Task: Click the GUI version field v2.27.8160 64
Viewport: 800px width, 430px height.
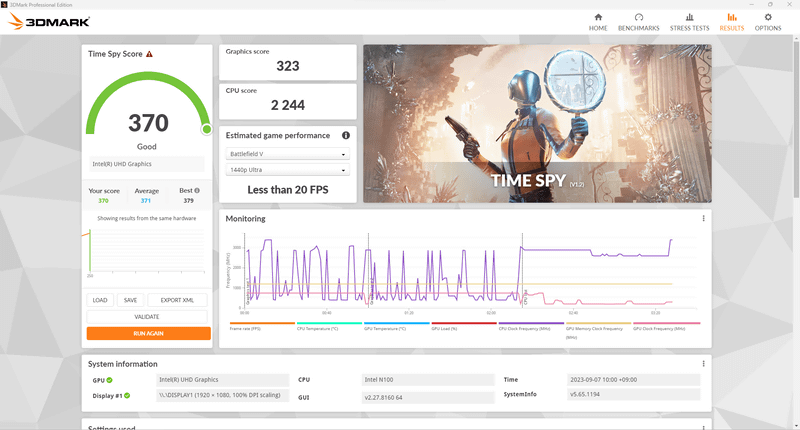Action: (428, 397)
